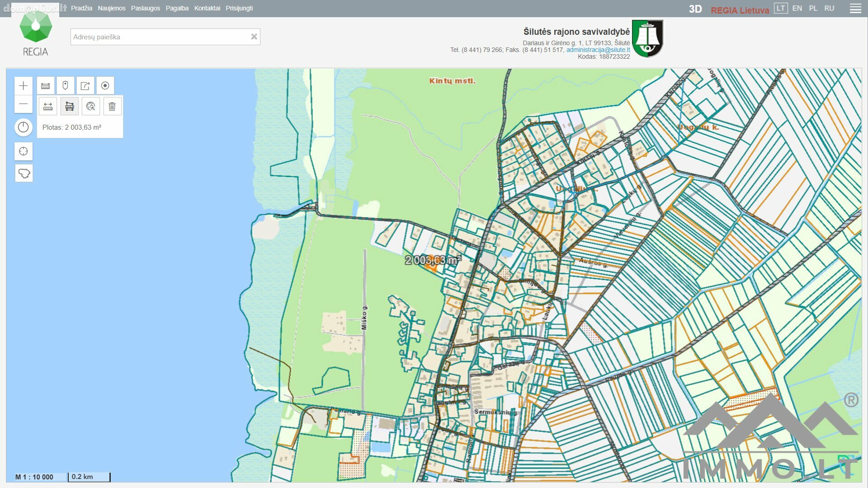Click the M 1 : 10 000 scale text
The width and height of the screenshot is (868, 488).
click(x=34, y=477)
